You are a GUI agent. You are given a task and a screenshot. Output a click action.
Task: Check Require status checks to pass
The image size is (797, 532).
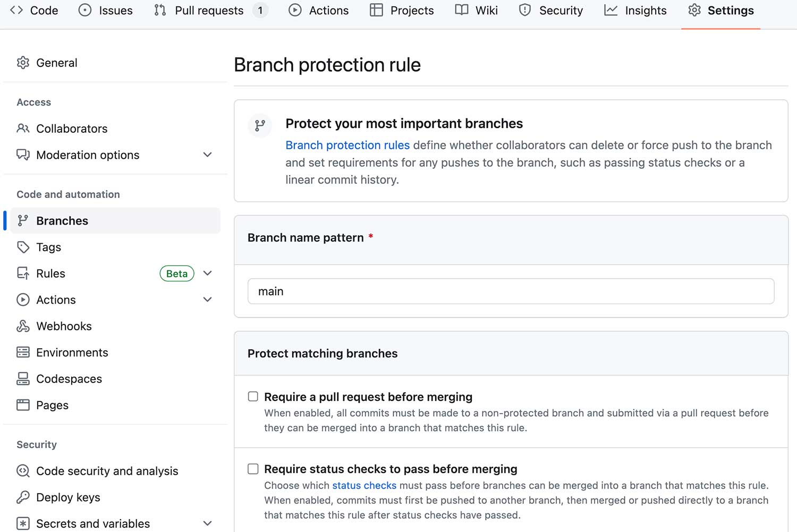point(253,469)
